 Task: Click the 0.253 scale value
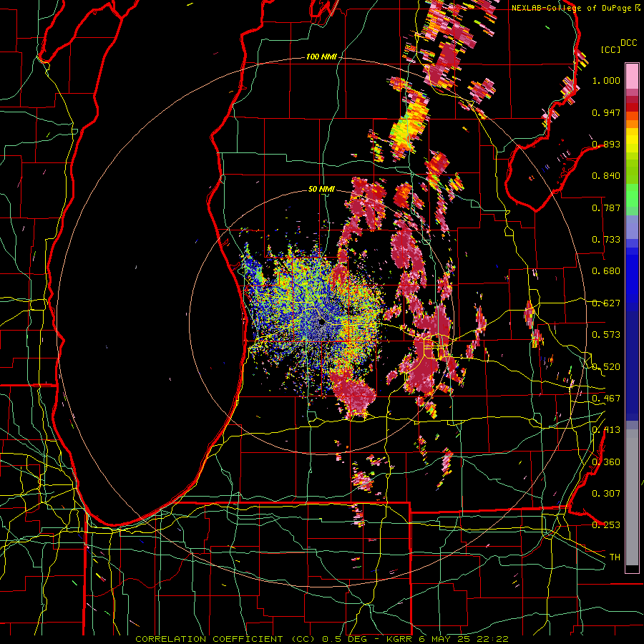pos(606,525)
